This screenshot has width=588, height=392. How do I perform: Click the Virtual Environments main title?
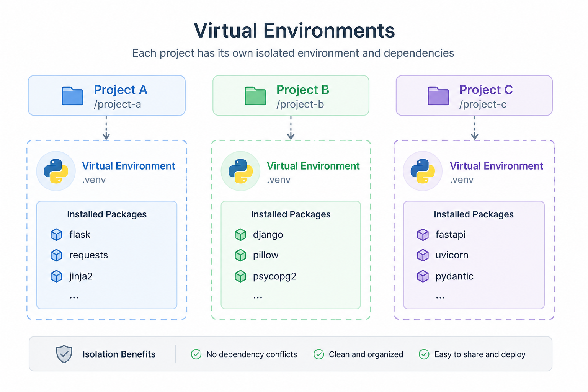coord(294,31)
